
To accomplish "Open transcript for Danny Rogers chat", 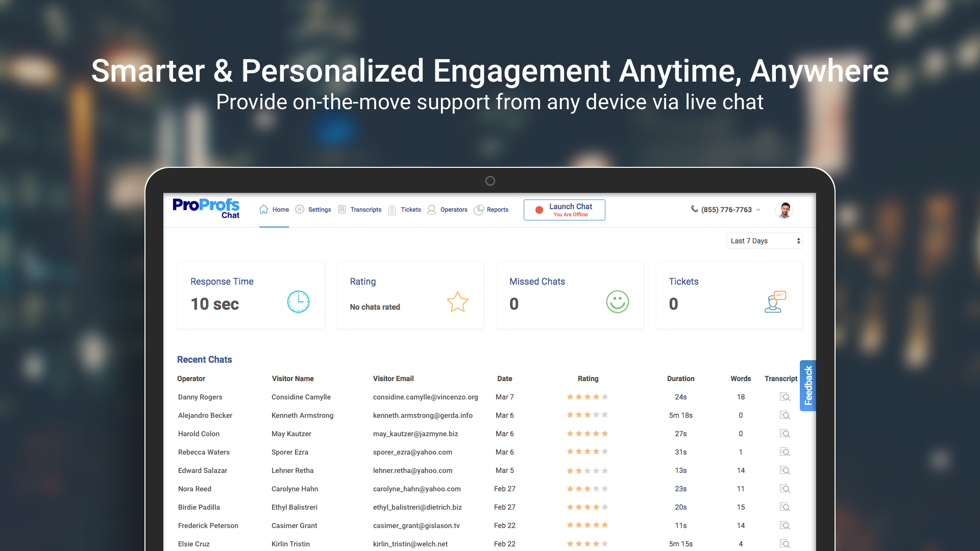I will tap(785, 397).
